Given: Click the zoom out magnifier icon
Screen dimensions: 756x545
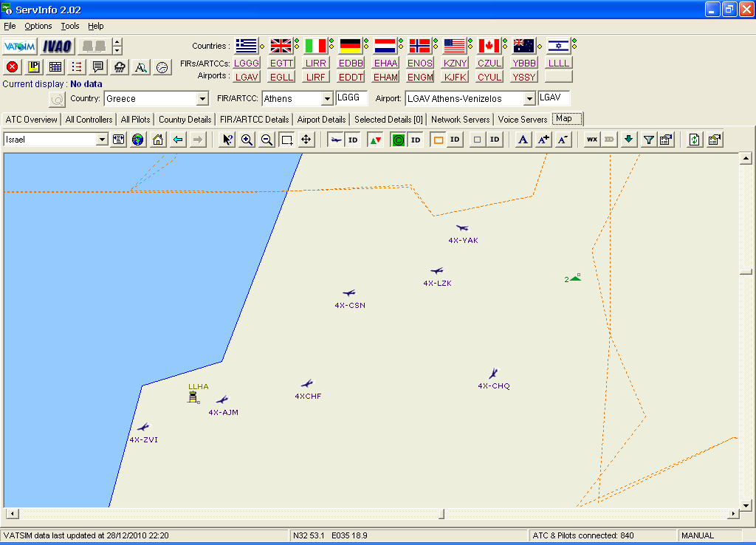Looking at the screenshot, I should [x=267, y=140].
